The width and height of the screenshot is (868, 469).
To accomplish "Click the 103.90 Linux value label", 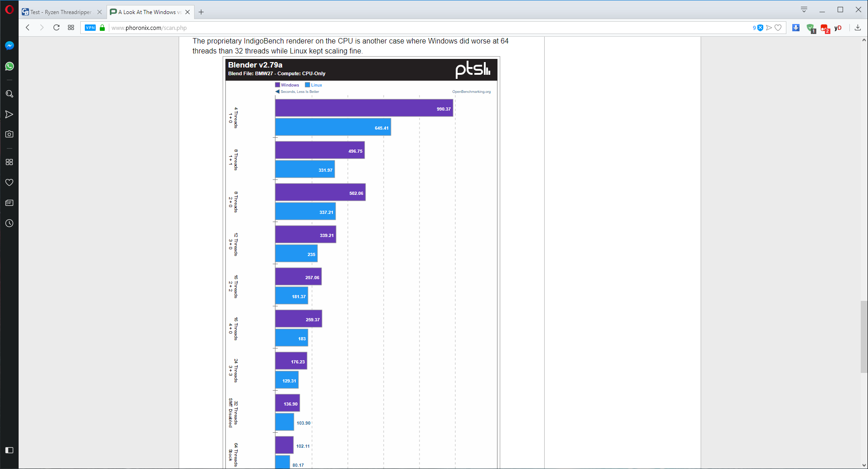I will 303,423.
